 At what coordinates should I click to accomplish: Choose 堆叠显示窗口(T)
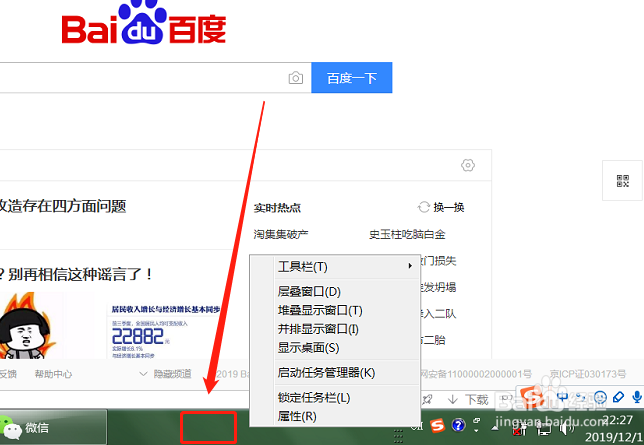[335, 310]
